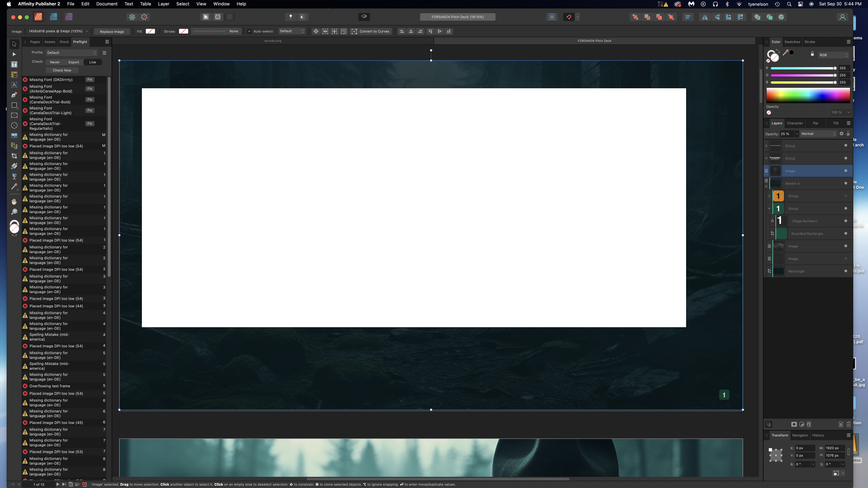Switch to the Navigator tab
Image resolution: width=868 pixels, height=488 pixels.
pyautogui.click(x=800, y=435)
